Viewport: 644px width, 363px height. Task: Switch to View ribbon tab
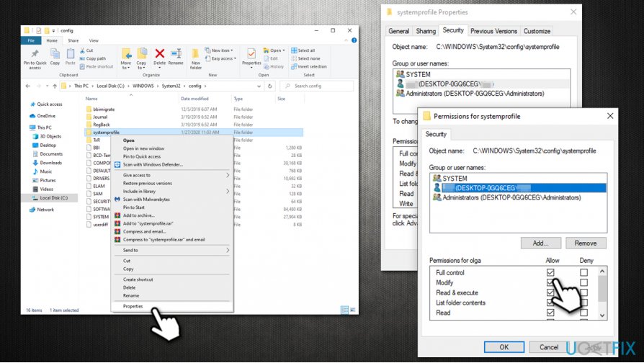(94, 40)
